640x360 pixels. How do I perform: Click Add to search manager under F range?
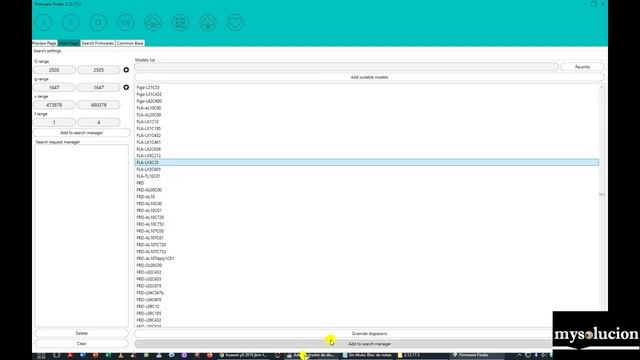pyautogui.click(x=82, y=133)
